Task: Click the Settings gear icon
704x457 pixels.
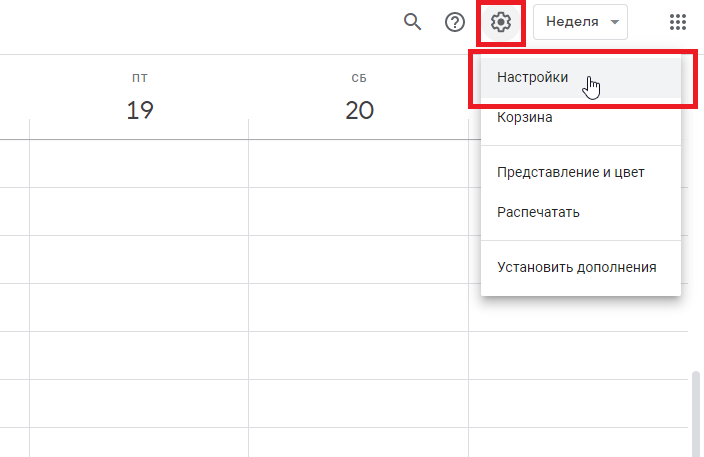Action: click(x=501, y=22)
